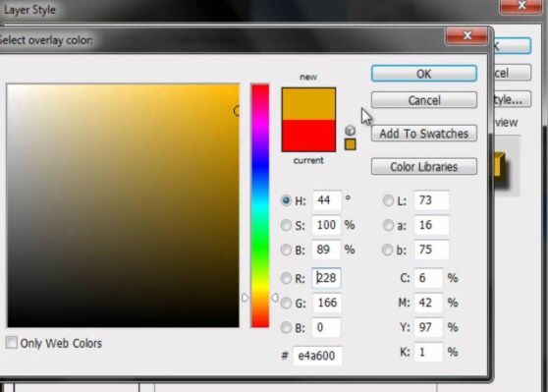
Task: Click the Cancel button in color picker
Action: click(424, 100)
